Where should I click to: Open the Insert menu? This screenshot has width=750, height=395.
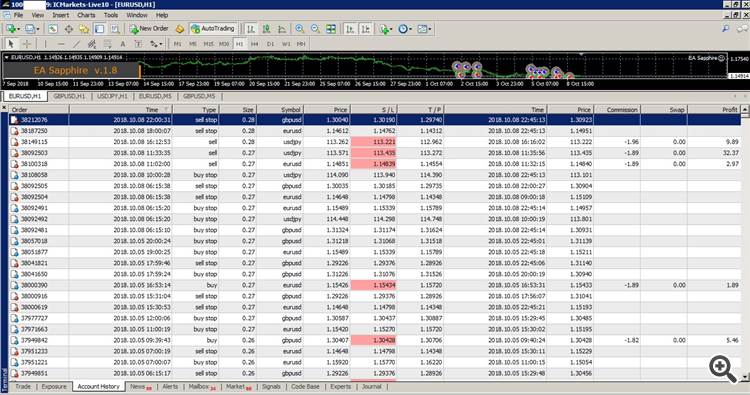60,15
